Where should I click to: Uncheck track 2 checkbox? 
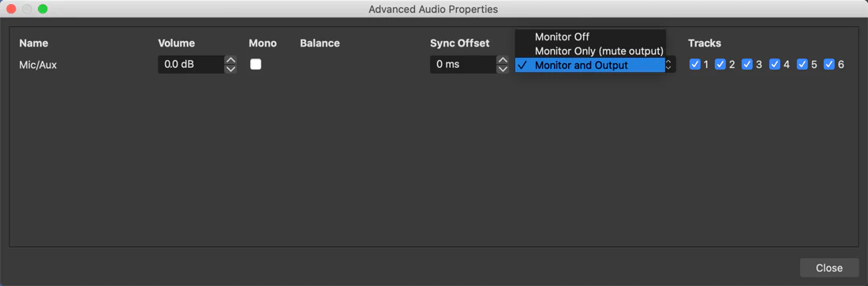coord(720,64)
